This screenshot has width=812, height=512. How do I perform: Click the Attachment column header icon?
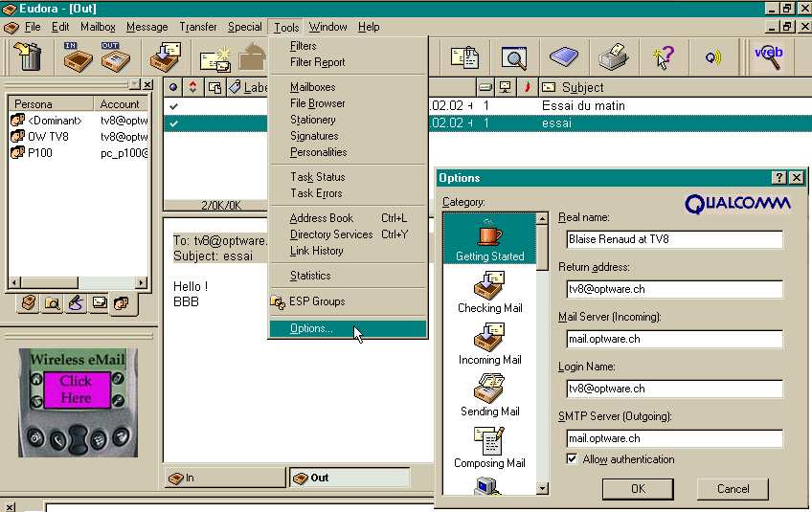(214, 87)
